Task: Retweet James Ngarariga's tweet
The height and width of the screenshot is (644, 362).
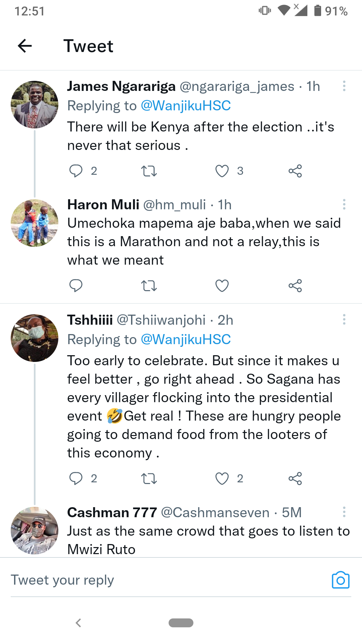Action: click(x=149, y=171)
